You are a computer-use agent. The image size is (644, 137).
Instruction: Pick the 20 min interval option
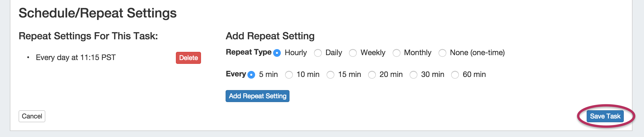click(x=372, y=75)
